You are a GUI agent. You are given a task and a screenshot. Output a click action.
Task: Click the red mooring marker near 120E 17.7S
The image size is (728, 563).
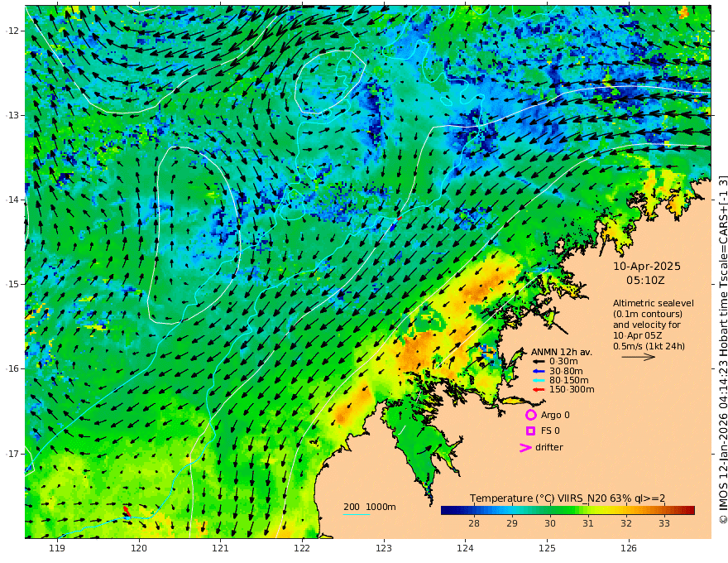coord(126,511)
